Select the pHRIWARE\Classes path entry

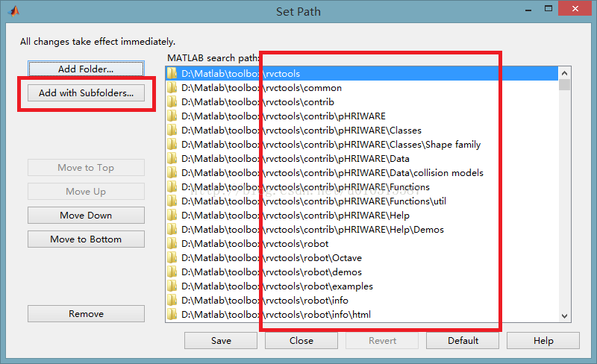[362, 131]
